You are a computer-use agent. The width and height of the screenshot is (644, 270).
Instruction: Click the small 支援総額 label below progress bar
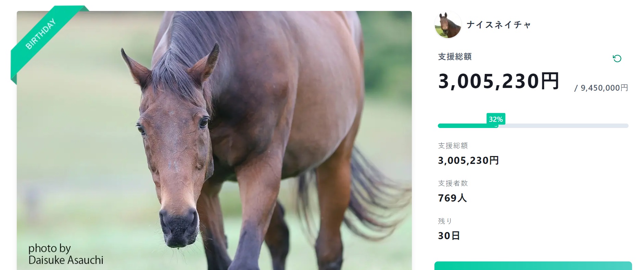click(453, 146)
